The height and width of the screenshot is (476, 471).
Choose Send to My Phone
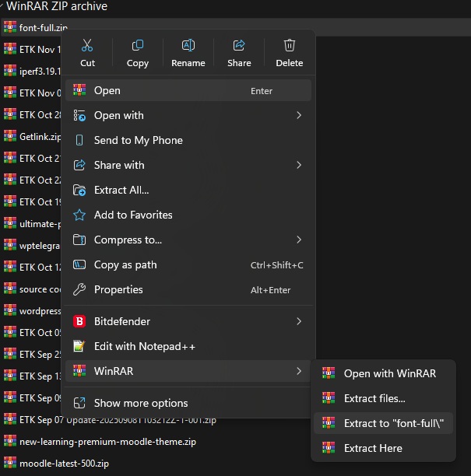pyautogui.click(x=138, y=141)
